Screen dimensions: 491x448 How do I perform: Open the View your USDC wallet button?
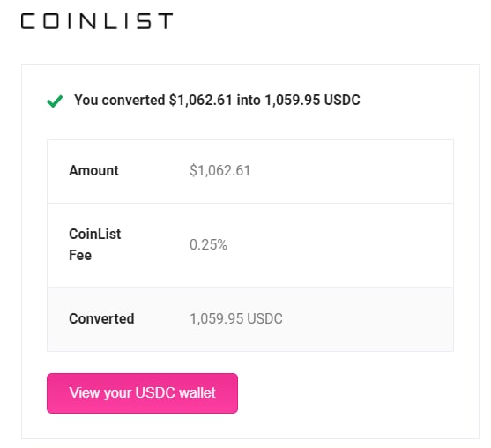[x=142, y=392]
